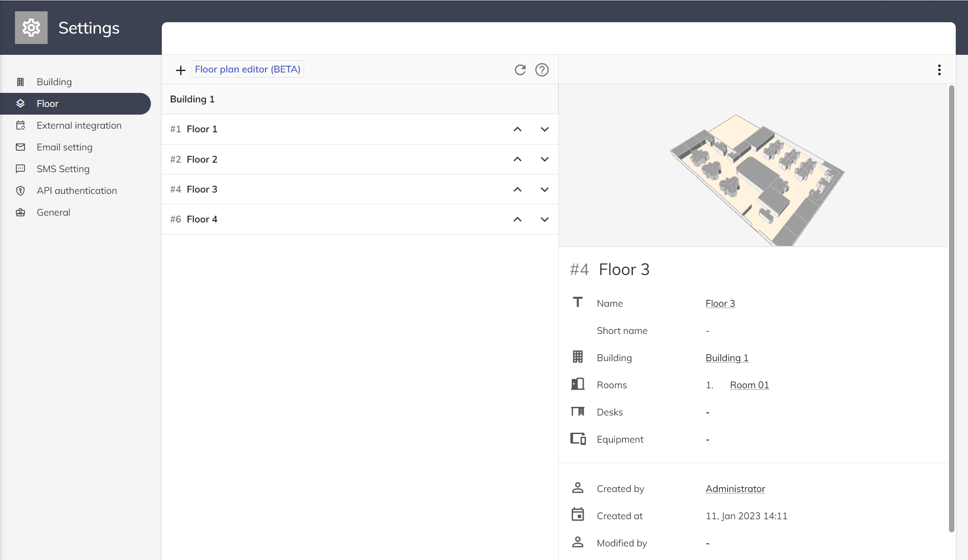Open the Administrator user link
968x560 pixels.
click(735, 489)
